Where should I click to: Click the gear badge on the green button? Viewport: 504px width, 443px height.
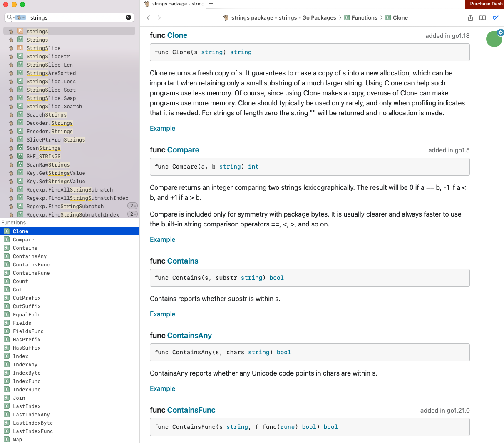pyautogui.click(x=501, y=32)
